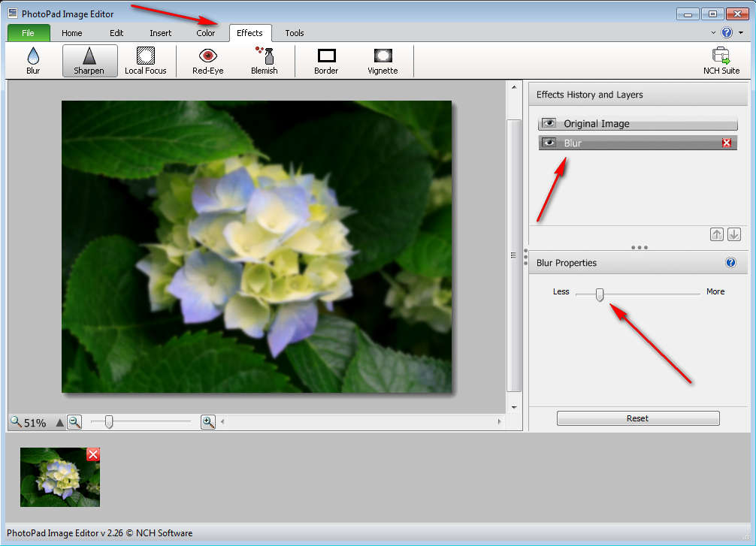Viewport: 756px width, 546px height.
Task: Click the horizontal scrollbar left arrow
Action: [222, 421]
